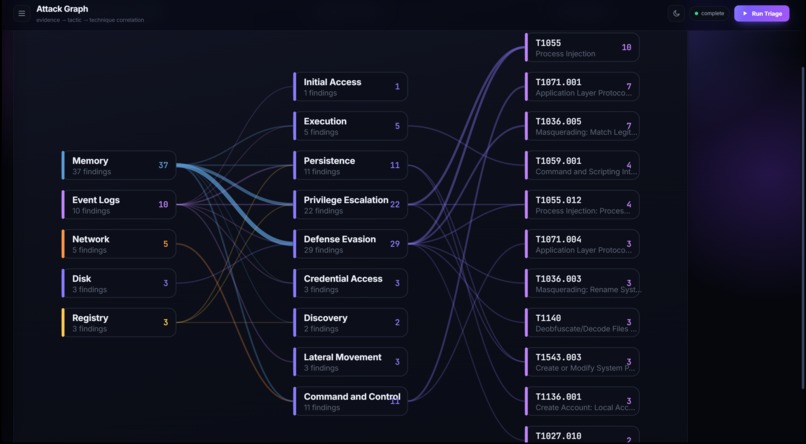
Task: Open T1055.012 Process Injection node
Action: pos(582,205)
